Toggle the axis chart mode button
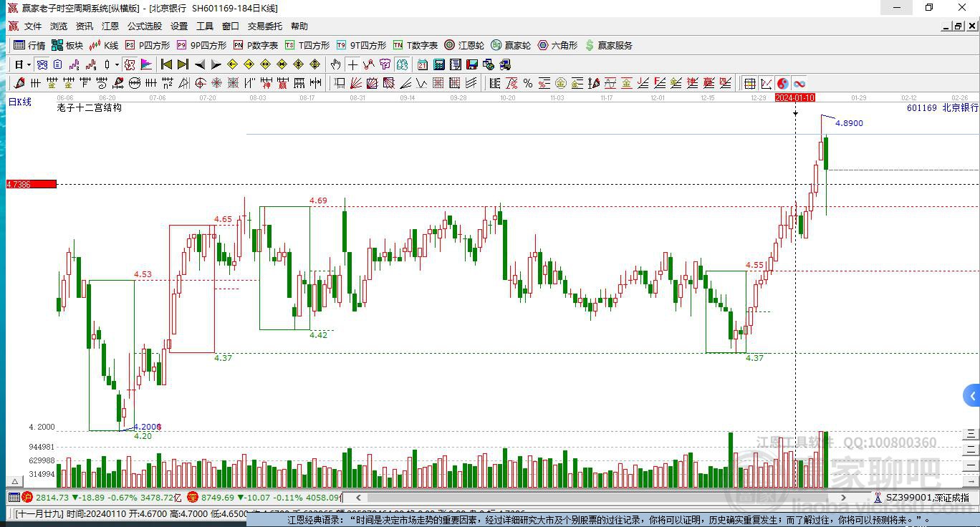The width and height of the screenshot is (980, 527). click(x=766, y=83)
